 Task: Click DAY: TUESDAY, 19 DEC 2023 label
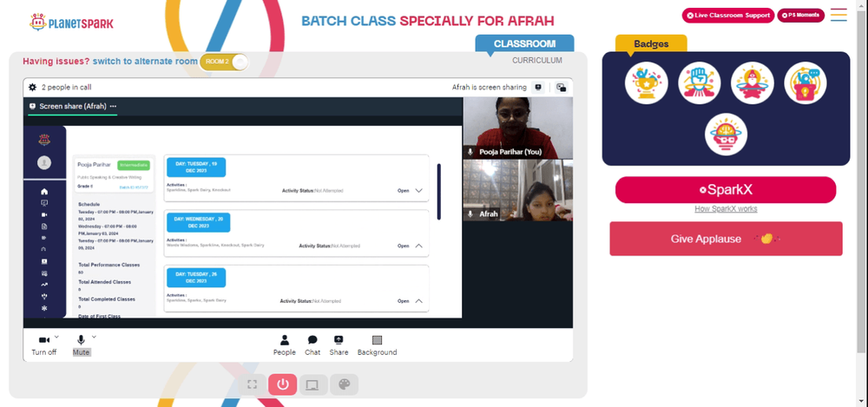pos(196,167)
